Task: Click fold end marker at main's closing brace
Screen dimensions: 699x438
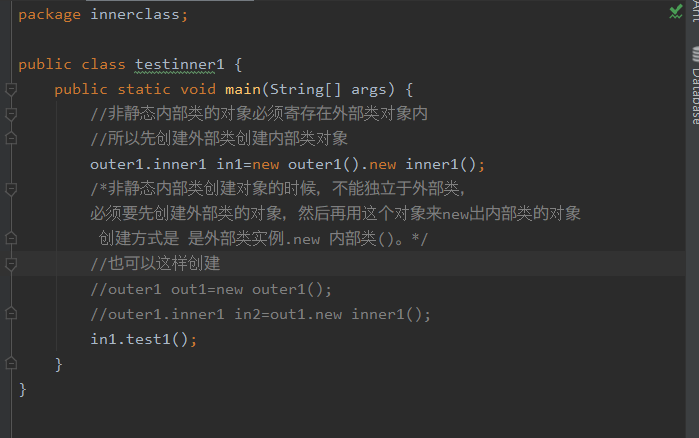Action: point(11,364)
